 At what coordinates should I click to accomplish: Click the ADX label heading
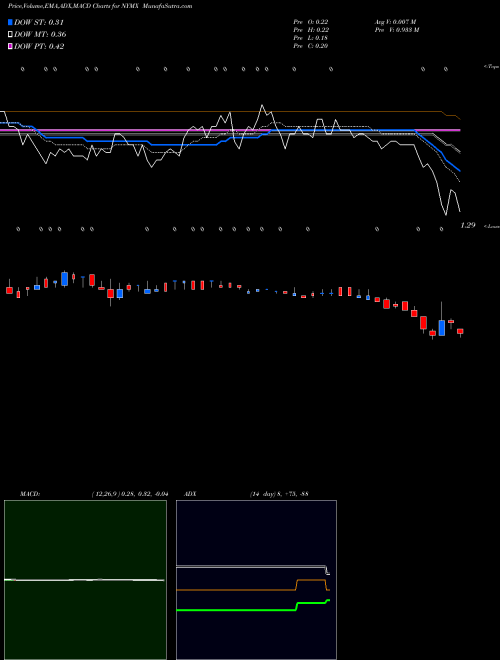[190, 494]
